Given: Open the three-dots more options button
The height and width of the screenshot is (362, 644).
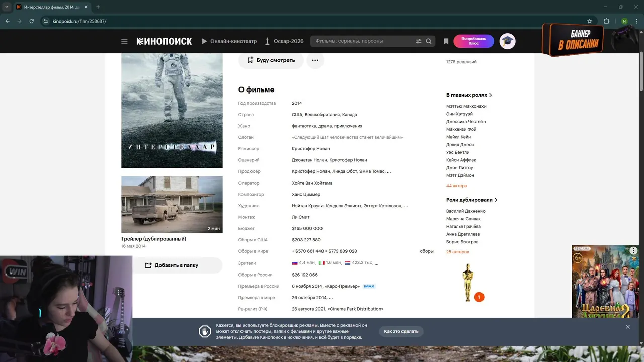Looking at the screenshot, I should click(x=315, y=60).
